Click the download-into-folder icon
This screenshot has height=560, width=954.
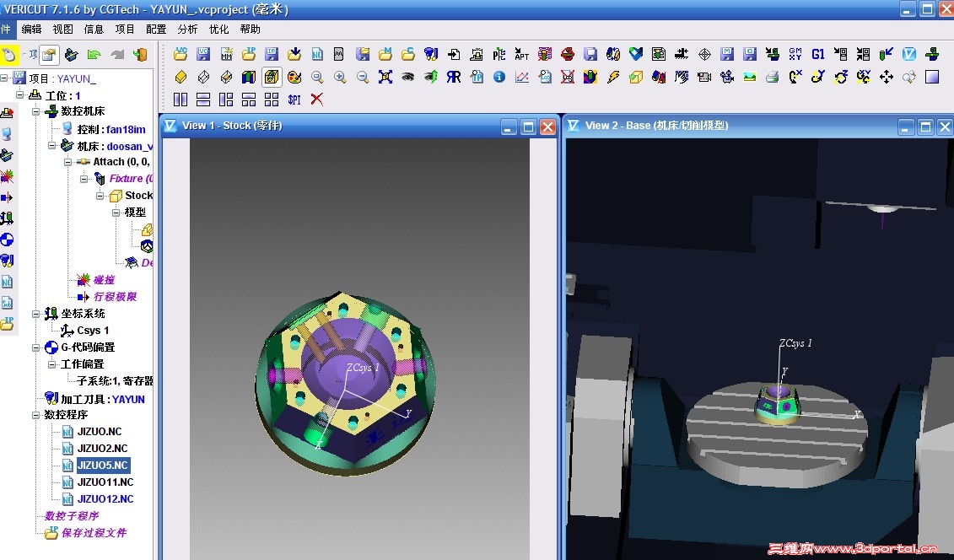pos(294,54)
